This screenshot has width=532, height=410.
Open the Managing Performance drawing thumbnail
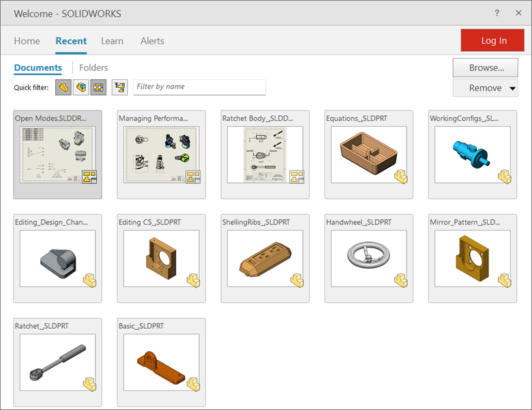click(162, 155)
